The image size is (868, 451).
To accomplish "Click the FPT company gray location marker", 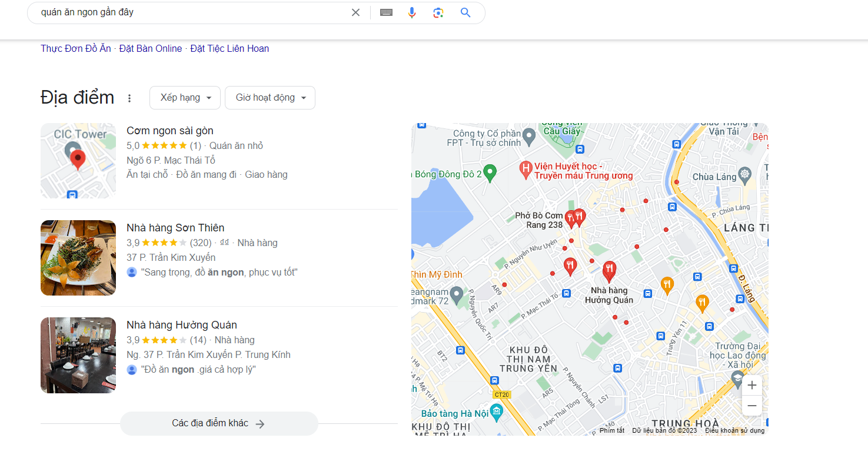I will [x=529, y=138].
